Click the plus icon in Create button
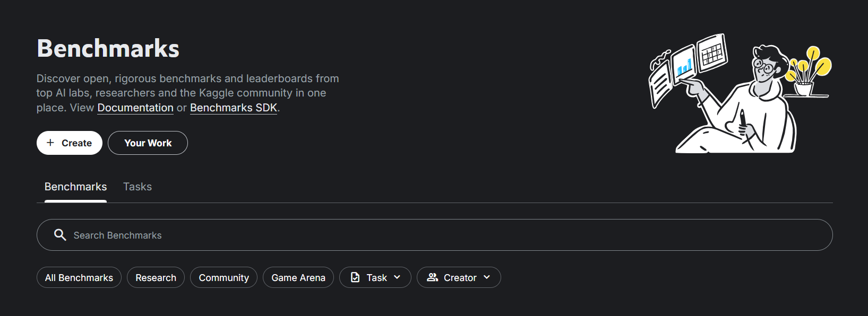Image resolution: width=868 pixels, height=316 pixels. (50, 143)
